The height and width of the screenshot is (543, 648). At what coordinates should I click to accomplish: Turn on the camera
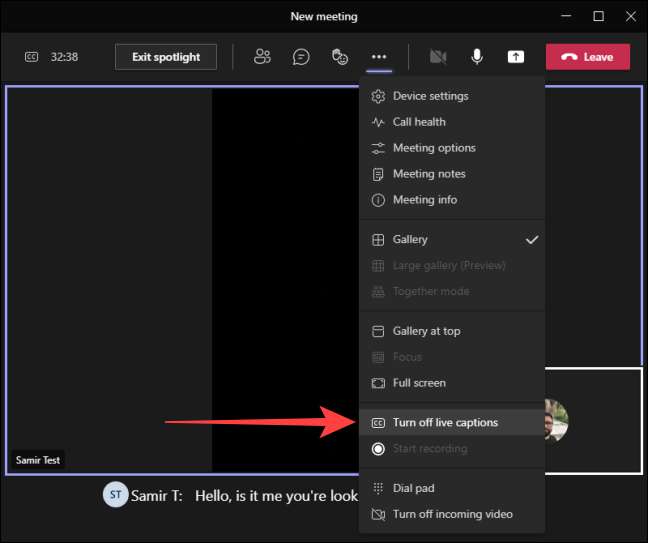pyautogui.click(x=437, y=57)
